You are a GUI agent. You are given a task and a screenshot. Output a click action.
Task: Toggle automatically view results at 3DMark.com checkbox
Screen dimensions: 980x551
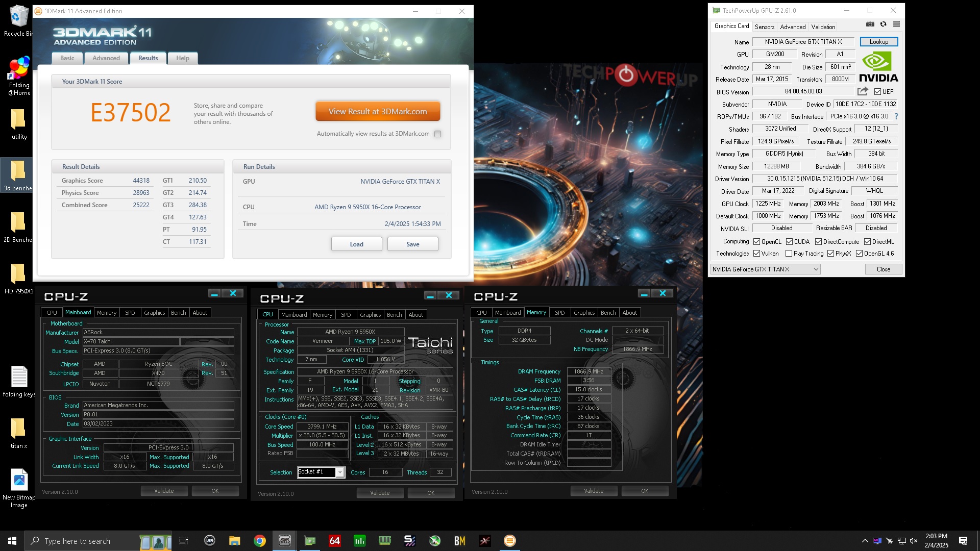click(x=437, y=134)
